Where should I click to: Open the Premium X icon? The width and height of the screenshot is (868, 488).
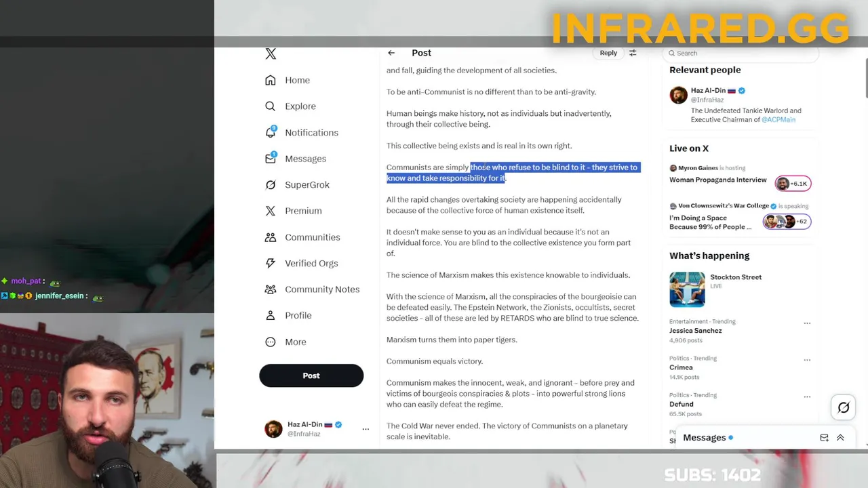pos(271,211)
